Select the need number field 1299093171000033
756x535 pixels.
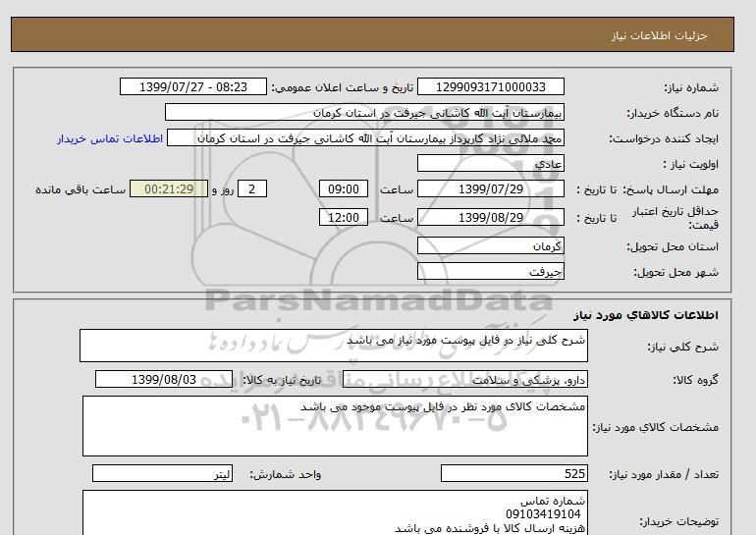pyautogui.click(x=490, y=86)
